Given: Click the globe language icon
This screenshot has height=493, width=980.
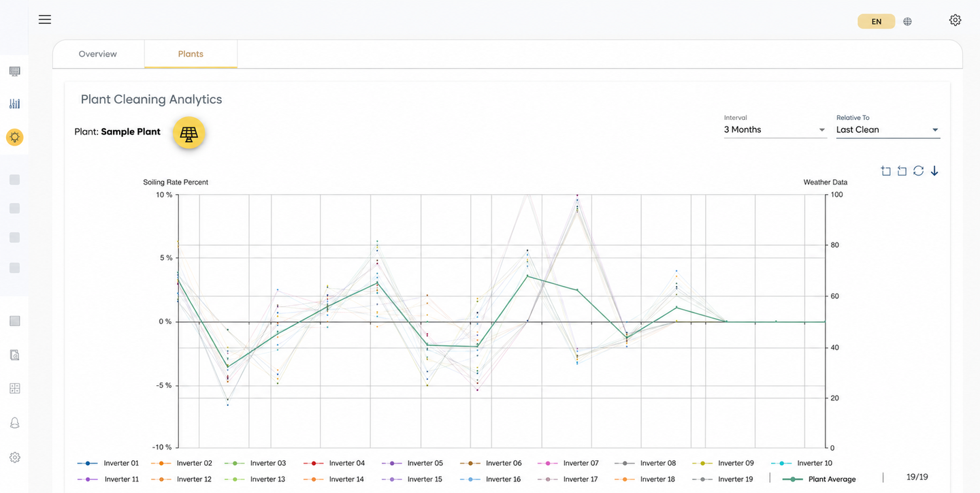Looking at the screenshot, I should pyautogui.click(x=907, y=22).
